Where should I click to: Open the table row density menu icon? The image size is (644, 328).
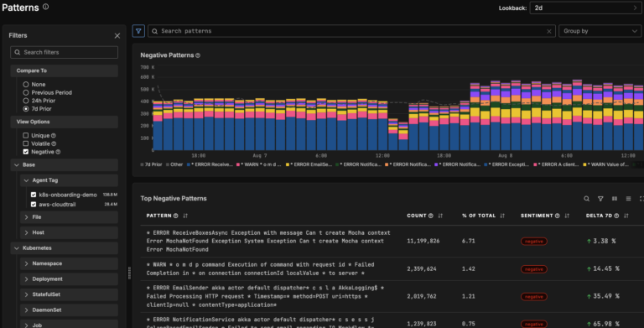[628, 199]
